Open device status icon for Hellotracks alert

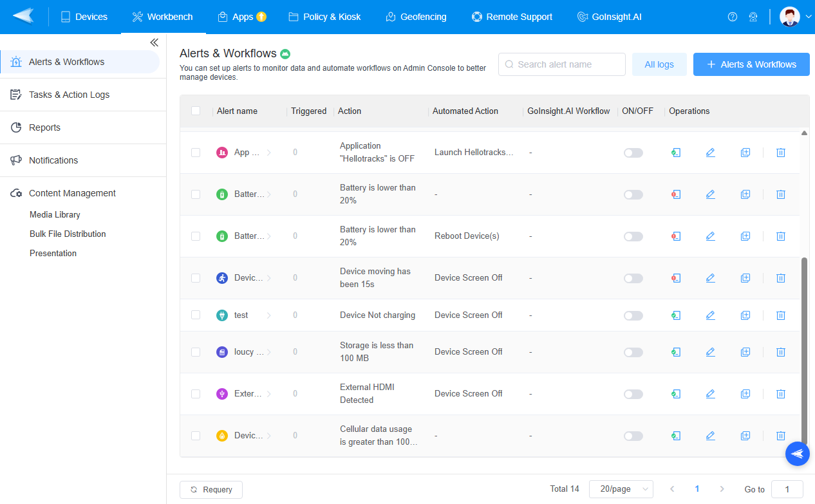676,153
